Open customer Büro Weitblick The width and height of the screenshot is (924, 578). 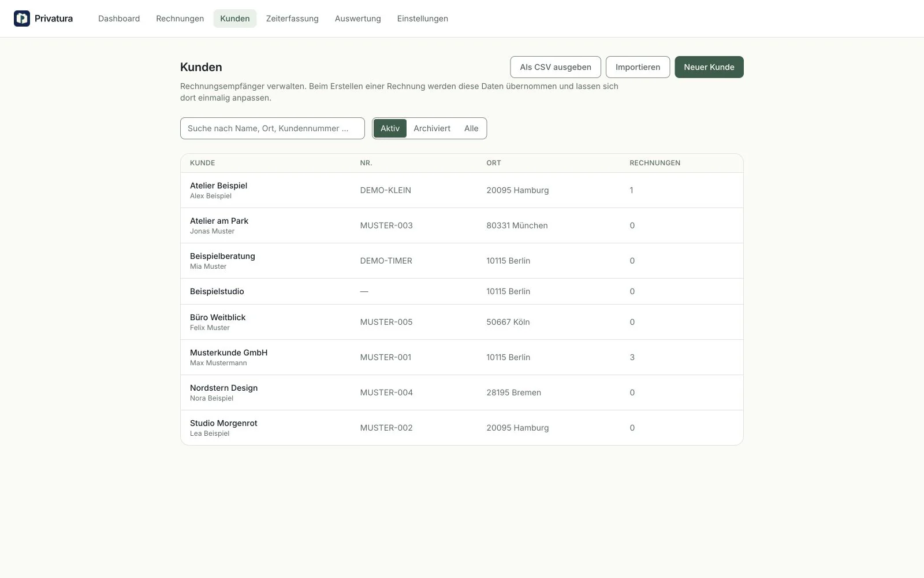462,322
